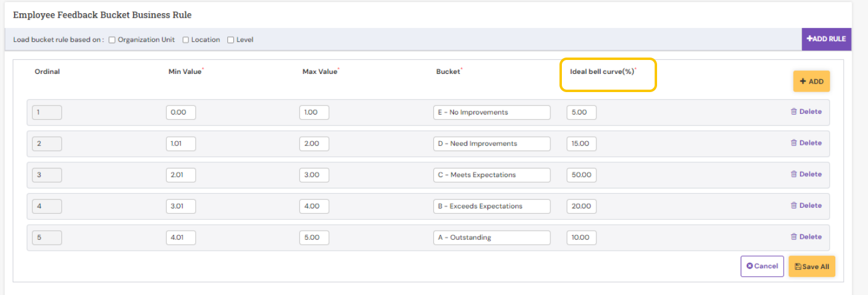Edit Max Value field showing 4.00
The width and height of the screenshot is (868, 295).
click(x=314, y=206)
